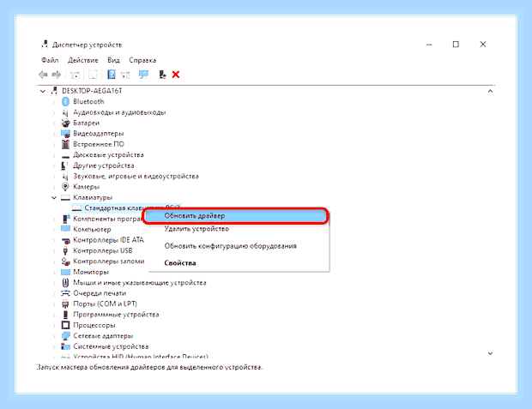Expand the Программные устройства branch

click(x=54, y=315)
